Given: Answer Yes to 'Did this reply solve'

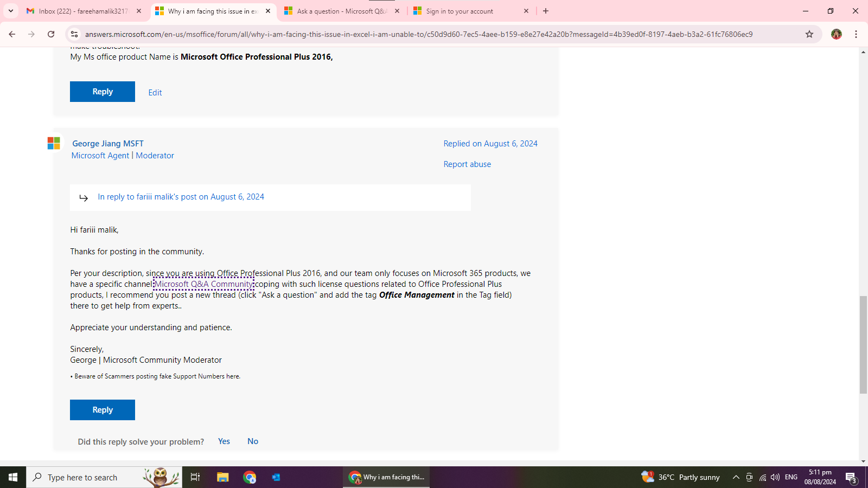Looking at the screenshot, I should (224, 441).
